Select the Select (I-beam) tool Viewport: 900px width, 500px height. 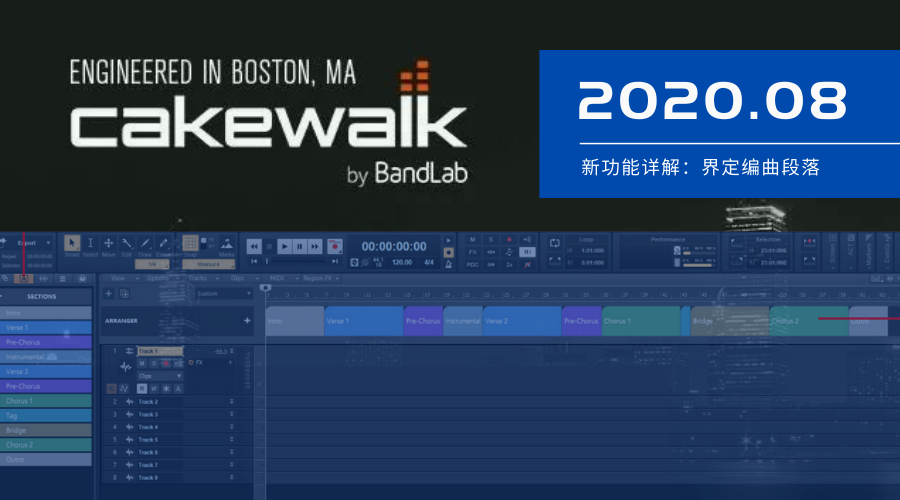click(x=90, y=243)
